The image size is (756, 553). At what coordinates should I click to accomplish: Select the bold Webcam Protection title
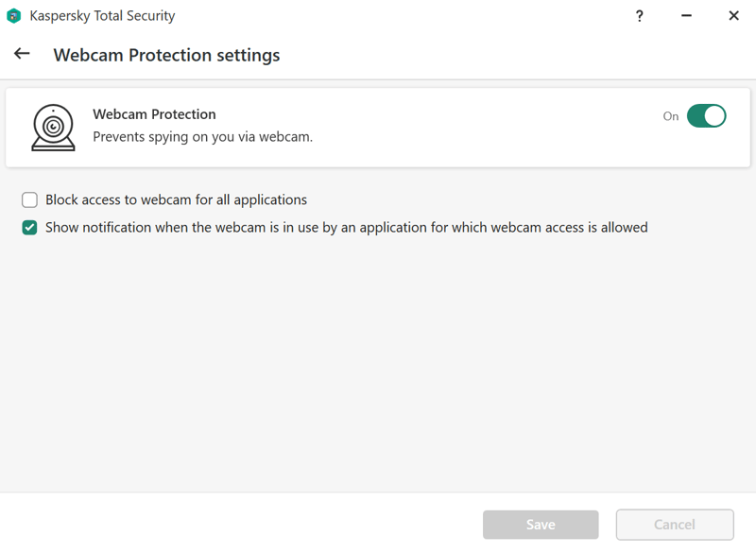[x=154, y=114]
